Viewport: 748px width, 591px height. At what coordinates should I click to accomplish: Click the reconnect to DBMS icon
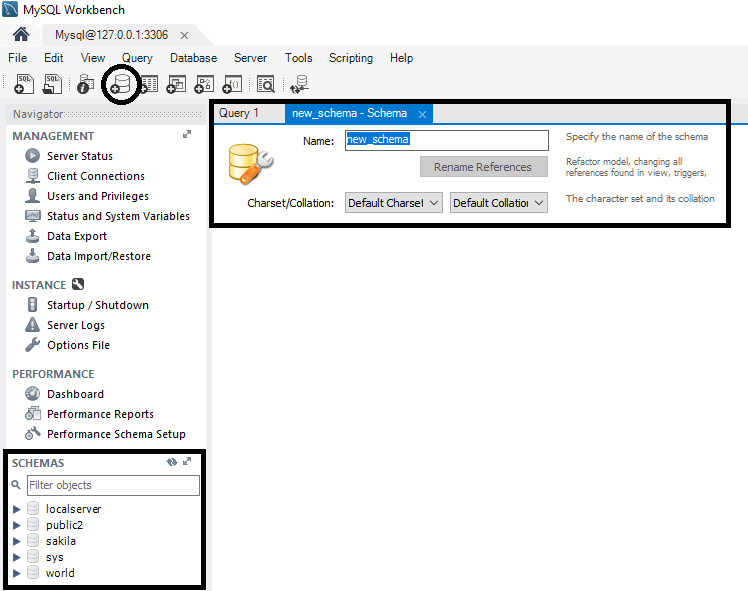(x=298, y=85)
